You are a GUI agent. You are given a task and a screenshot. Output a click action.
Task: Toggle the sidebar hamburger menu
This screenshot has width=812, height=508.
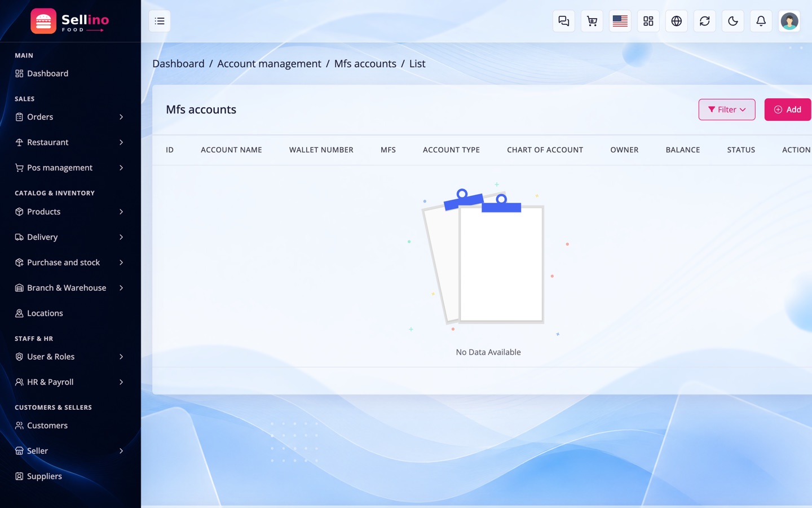[160, 21]
